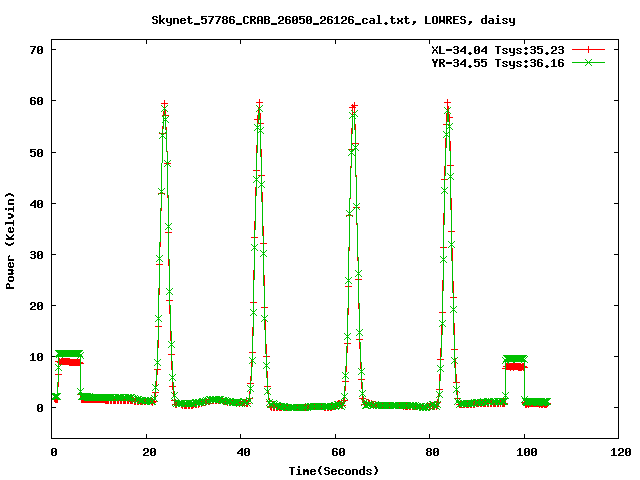The width and height of the screenshot is (640, 480).
Task: Click the x-axis tick label 80
Action: (x=432, y=452)
